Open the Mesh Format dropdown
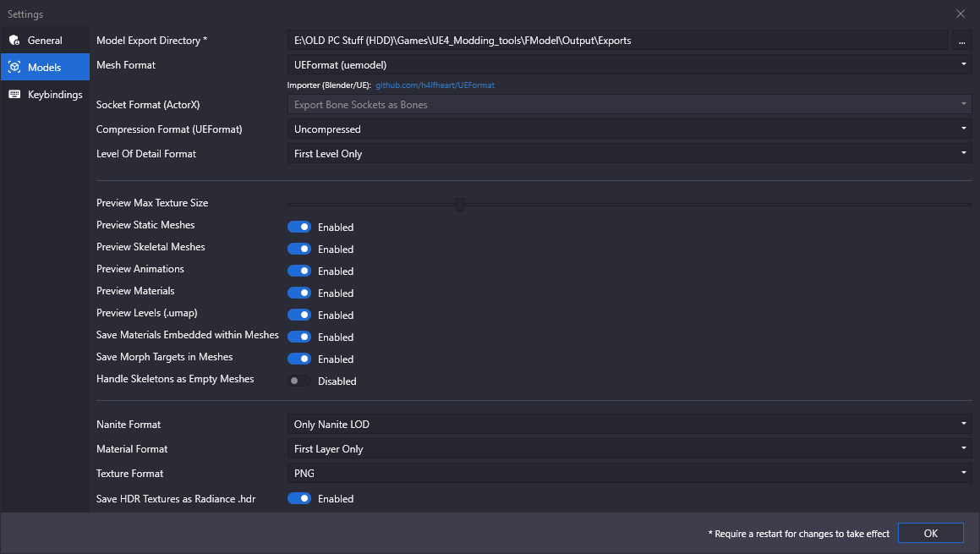 tap(629, 64)
